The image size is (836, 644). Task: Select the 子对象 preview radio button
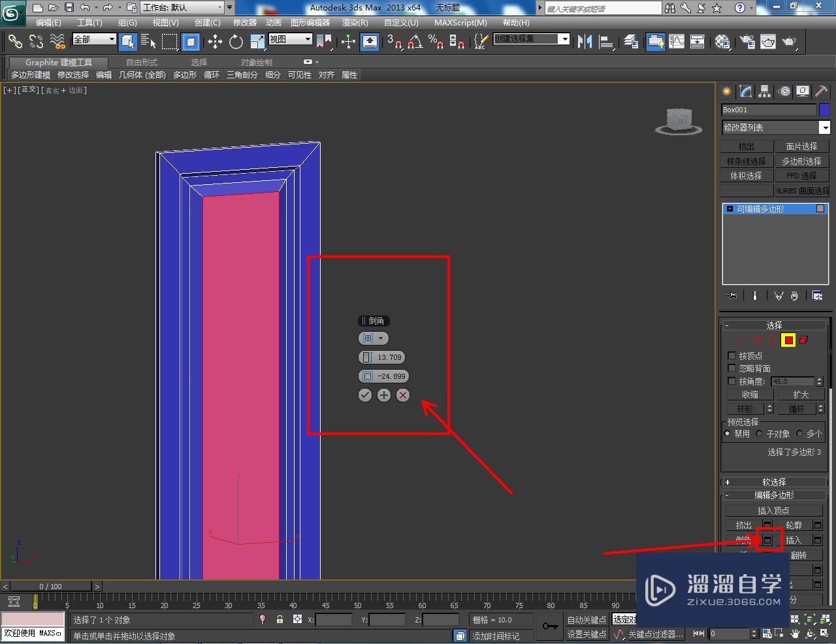pyautogui.click(x=760, y=433)
